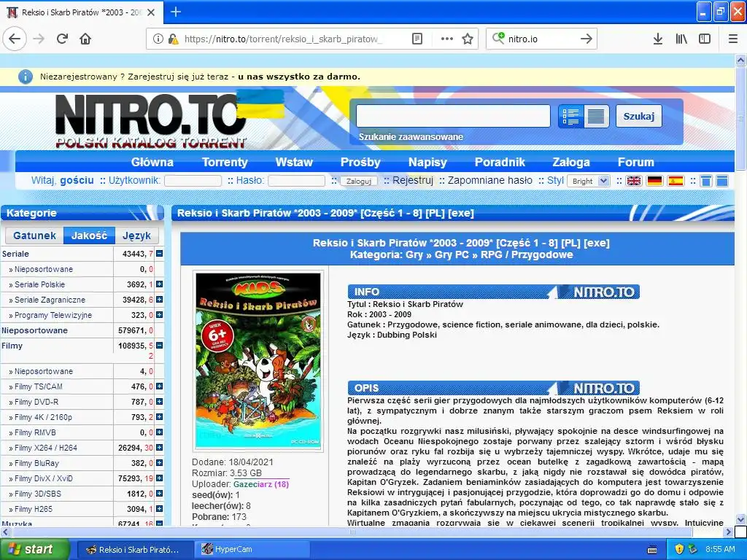Open the Prośby menu item
The image size is (747, 560).
(x=360, y=162)
